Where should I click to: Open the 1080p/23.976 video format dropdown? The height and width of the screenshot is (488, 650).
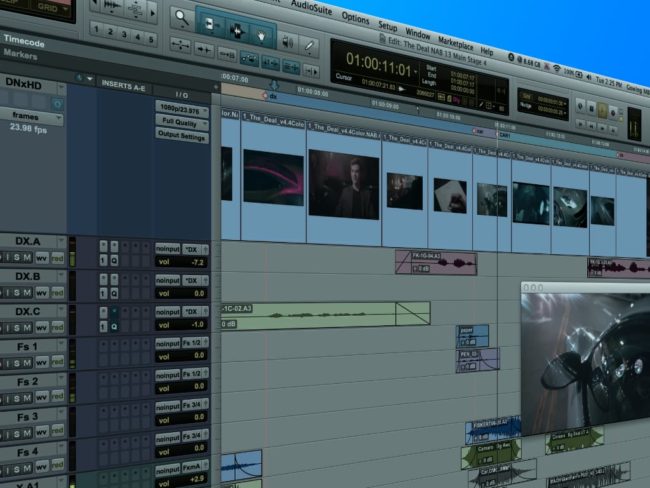click(x=182, y=110)
